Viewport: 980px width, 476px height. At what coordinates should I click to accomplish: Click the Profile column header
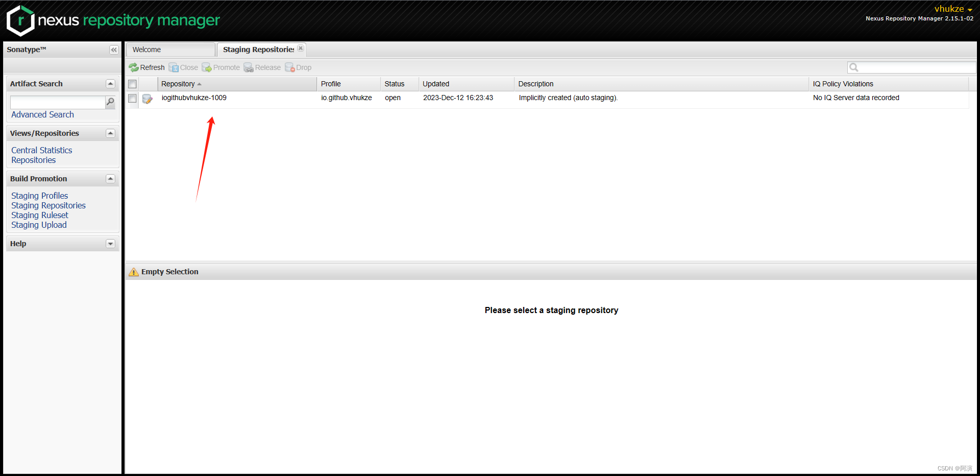point(349,84)
